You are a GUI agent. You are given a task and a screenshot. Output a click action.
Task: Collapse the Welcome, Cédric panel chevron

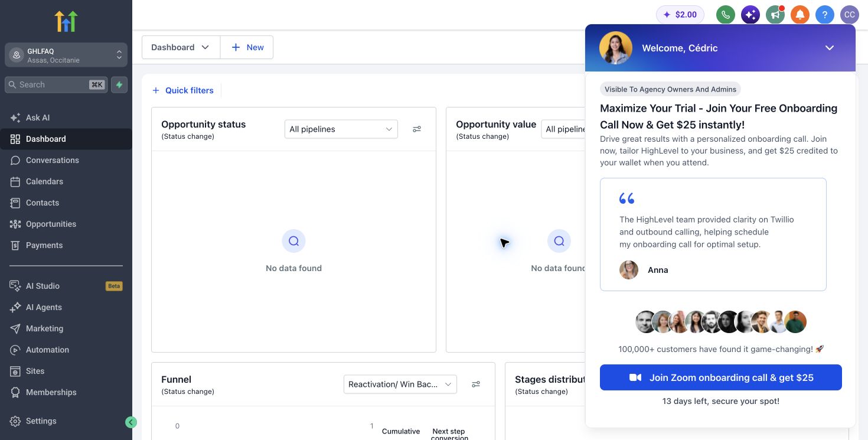coord(830,48)
